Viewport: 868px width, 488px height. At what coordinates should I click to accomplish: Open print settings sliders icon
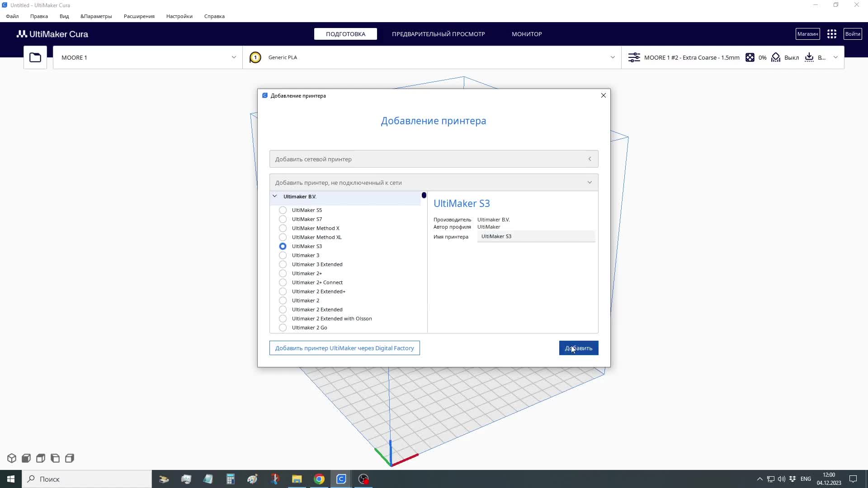tap(634, 57)
